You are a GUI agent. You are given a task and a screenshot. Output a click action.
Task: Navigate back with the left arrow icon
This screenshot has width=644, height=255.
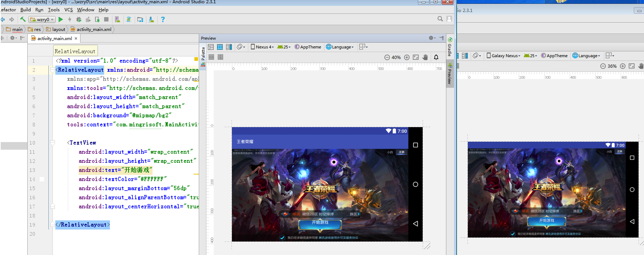3,19
